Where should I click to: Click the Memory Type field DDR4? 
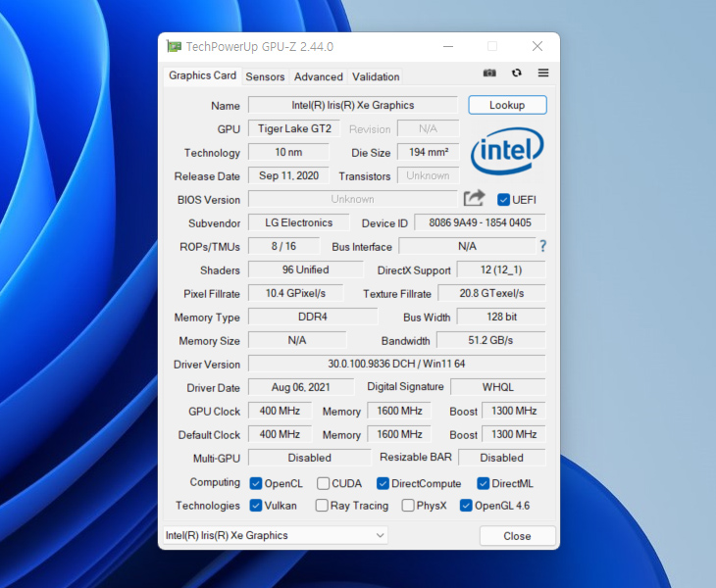[x=313, y=317]
